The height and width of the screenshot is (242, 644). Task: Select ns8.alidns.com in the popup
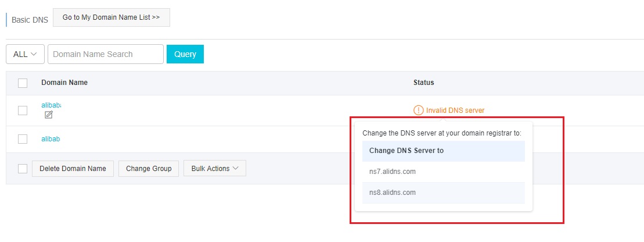coord(393,193)
